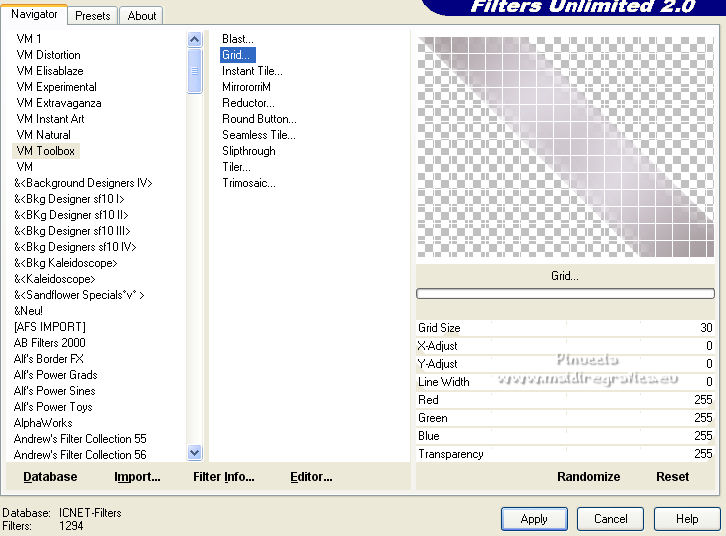Select the Tiler... filter
726x536 pixels.
(236, 167)
